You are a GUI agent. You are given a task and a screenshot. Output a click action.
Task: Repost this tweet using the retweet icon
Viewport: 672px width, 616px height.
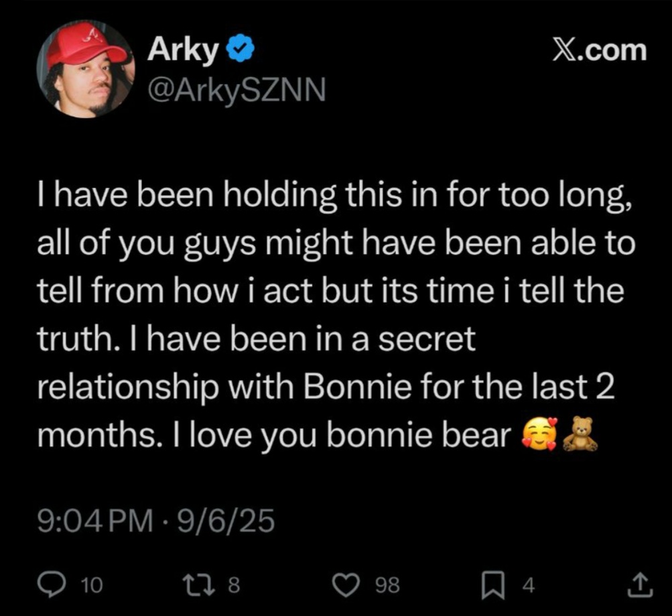tap(199, 585)
